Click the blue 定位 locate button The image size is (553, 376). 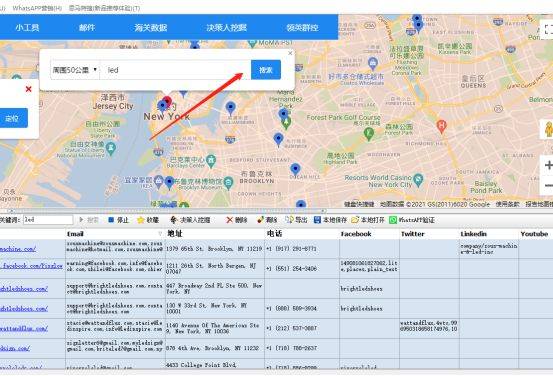coord(13,118)
